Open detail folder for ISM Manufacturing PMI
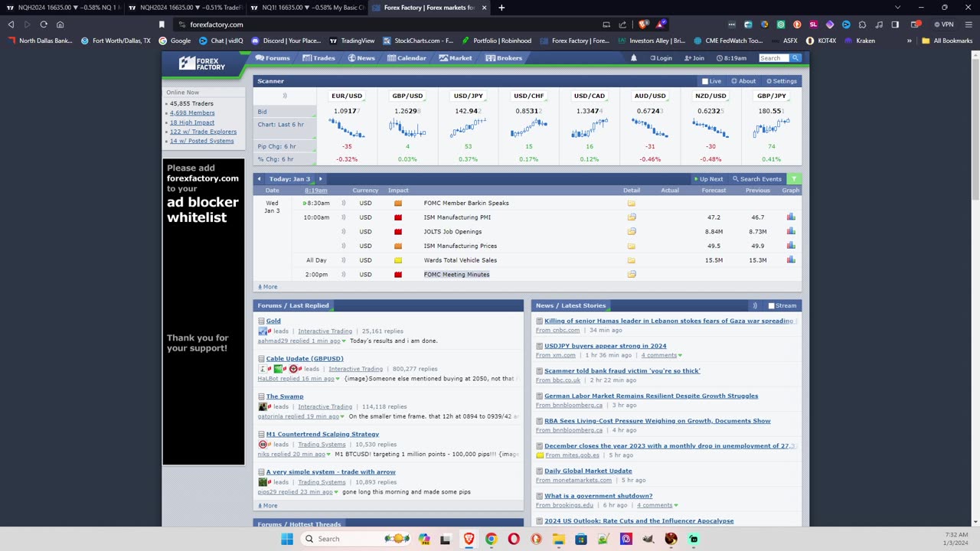The height and width of the screenshot is (551, 980). pyautogui.click(x=632, y=217)
